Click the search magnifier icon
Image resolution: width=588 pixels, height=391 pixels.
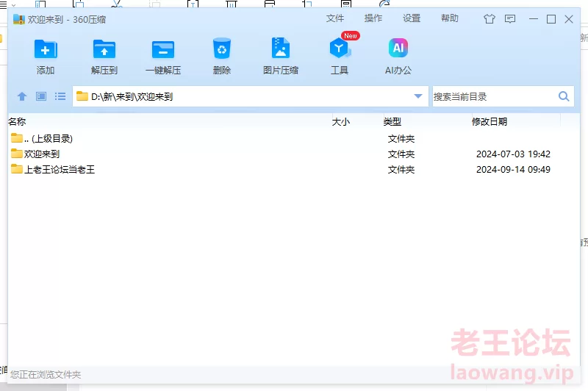[x=564, y=96]
